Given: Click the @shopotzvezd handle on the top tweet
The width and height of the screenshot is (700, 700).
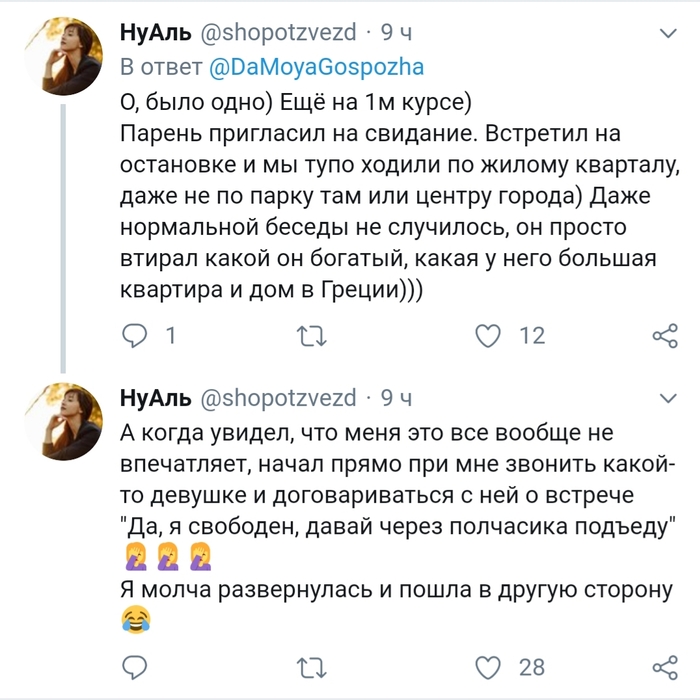Looking at the screenshot, I should tap(279, 33).
